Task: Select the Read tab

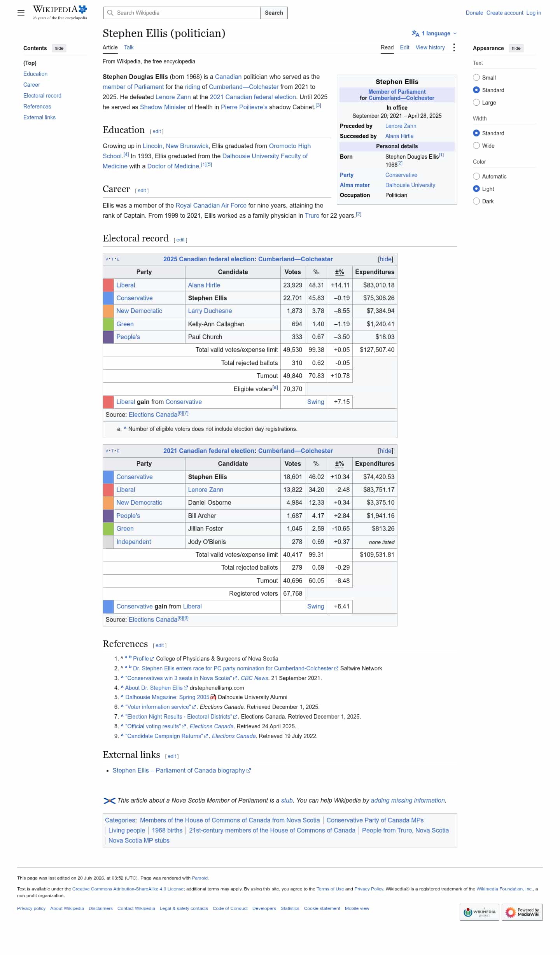Action: pyautogui.click(x=387, y=47)
